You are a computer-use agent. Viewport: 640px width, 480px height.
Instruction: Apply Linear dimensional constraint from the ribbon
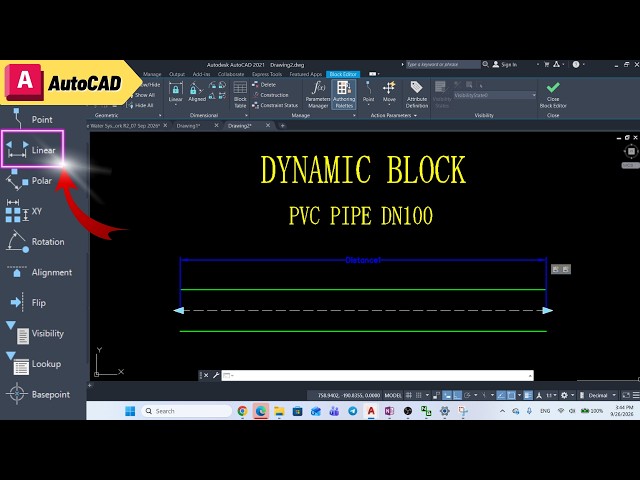click(x=176, y=92)
